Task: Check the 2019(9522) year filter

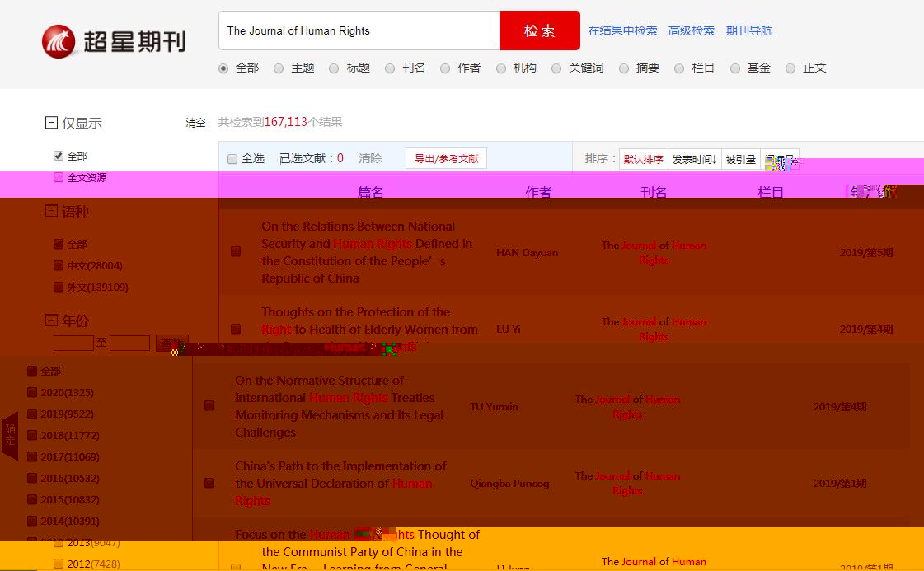Action: tap(32, 414)
